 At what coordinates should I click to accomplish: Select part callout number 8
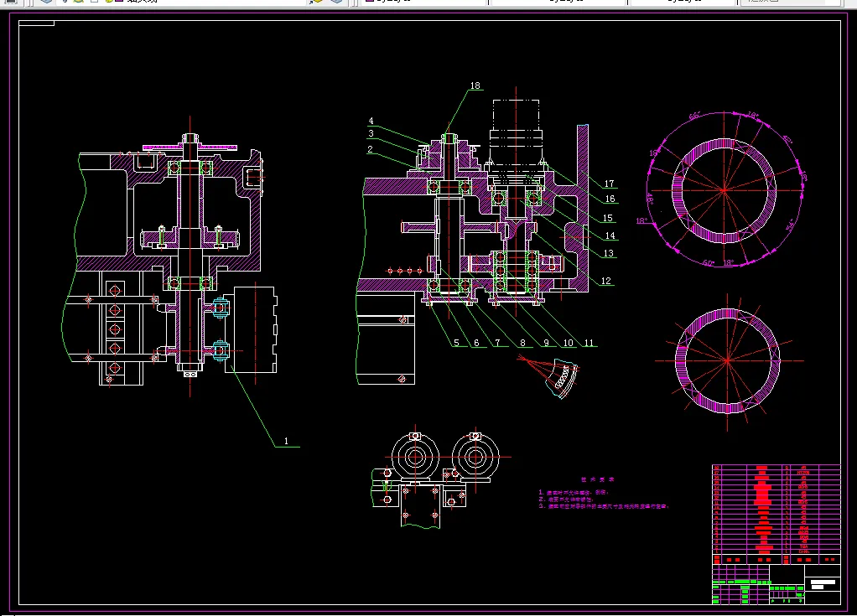[522, 343]
